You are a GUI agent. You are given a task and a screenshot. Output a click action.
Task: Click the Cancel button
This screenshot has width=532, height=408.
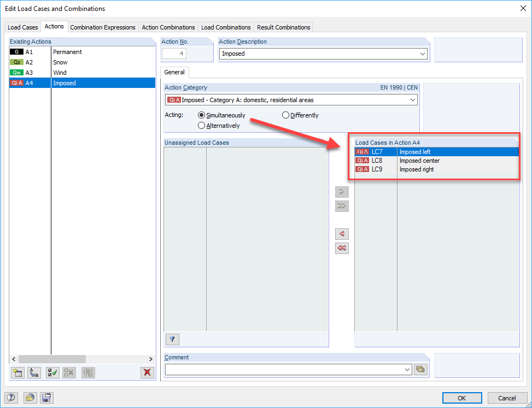[507, 398]
